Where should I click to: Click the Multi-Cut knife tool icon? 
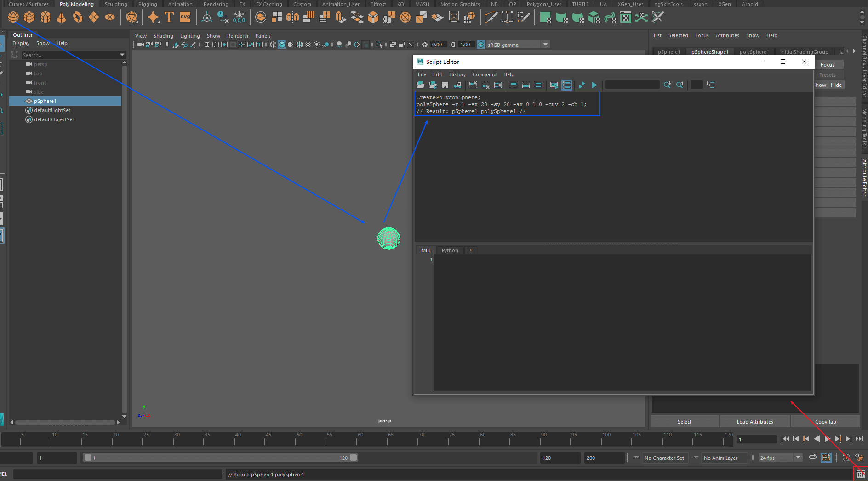click(491, 17)
